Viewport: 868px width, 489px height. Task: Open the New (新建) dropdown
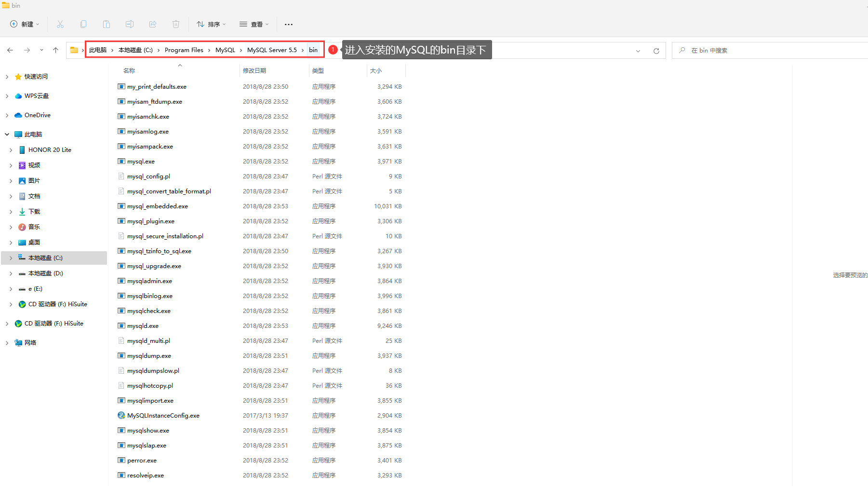(25, 24)
